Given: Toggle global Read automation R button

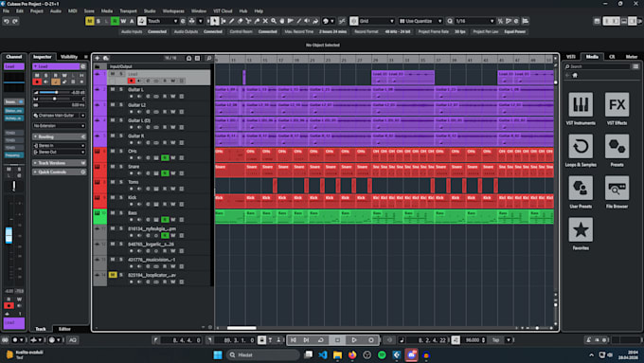Looking at the screenshot, I should [x=115, y=21].
